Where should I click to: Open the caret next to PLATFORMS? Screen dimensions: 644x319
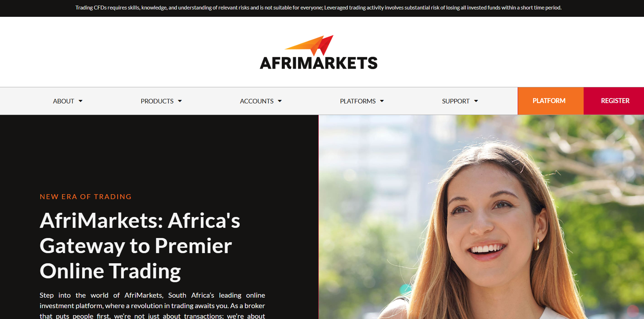click(382, 101)
